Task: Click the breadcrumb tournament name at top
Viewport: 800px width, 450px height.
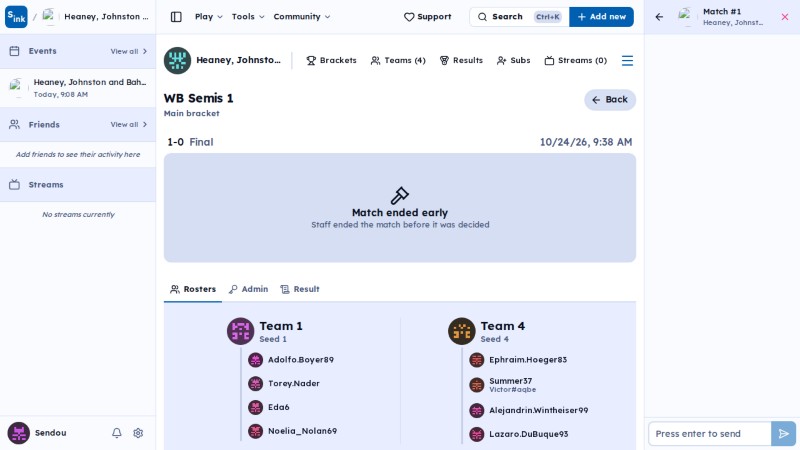Action: [x=106, y=17]
